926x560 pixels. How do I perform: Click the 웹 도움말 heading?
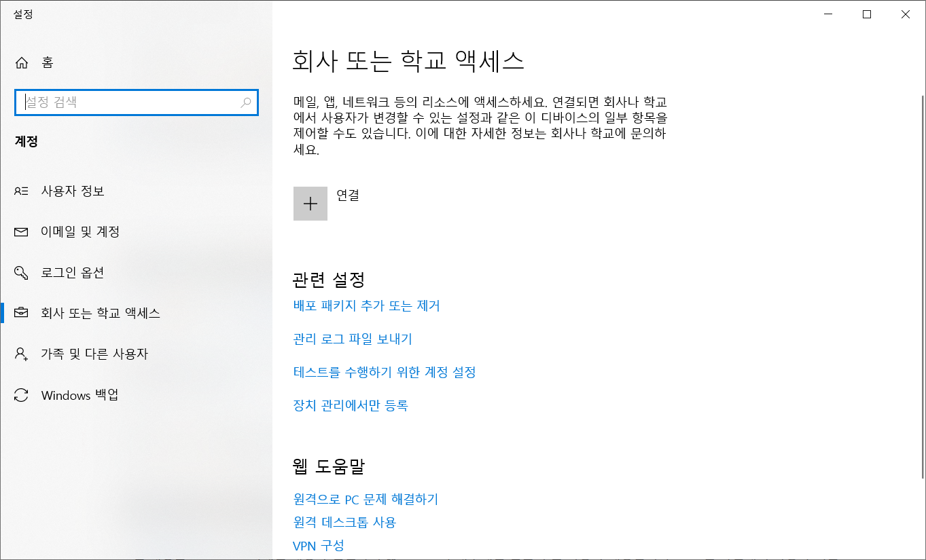point(329,466)
